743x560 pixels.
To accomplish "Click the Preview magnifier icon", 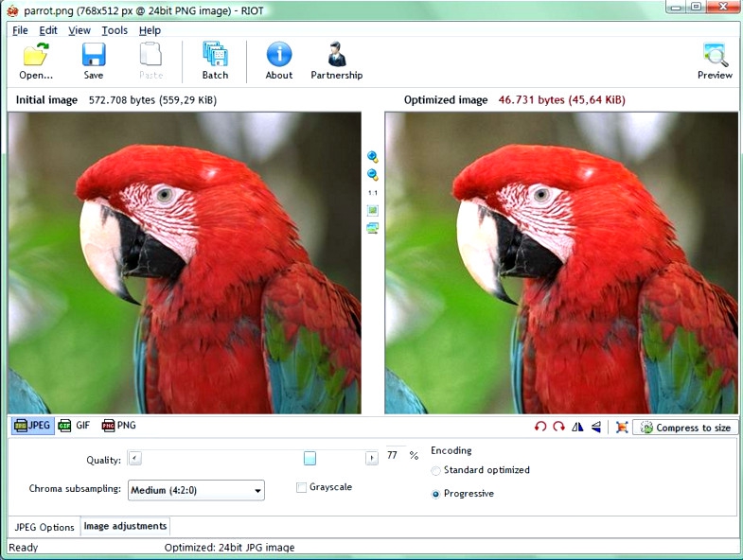I will coord(715,61).
